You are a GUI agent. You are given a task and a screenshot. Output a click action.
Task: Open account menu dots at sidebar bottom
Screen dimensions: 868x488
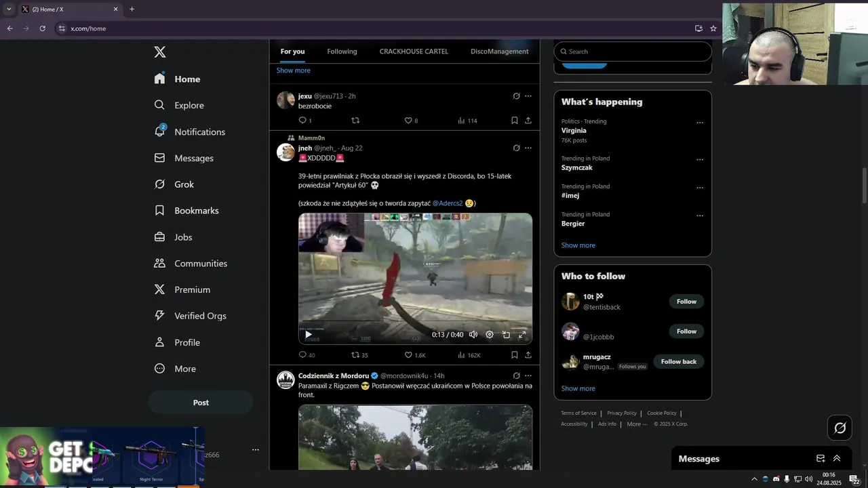[x=256, y=449]
